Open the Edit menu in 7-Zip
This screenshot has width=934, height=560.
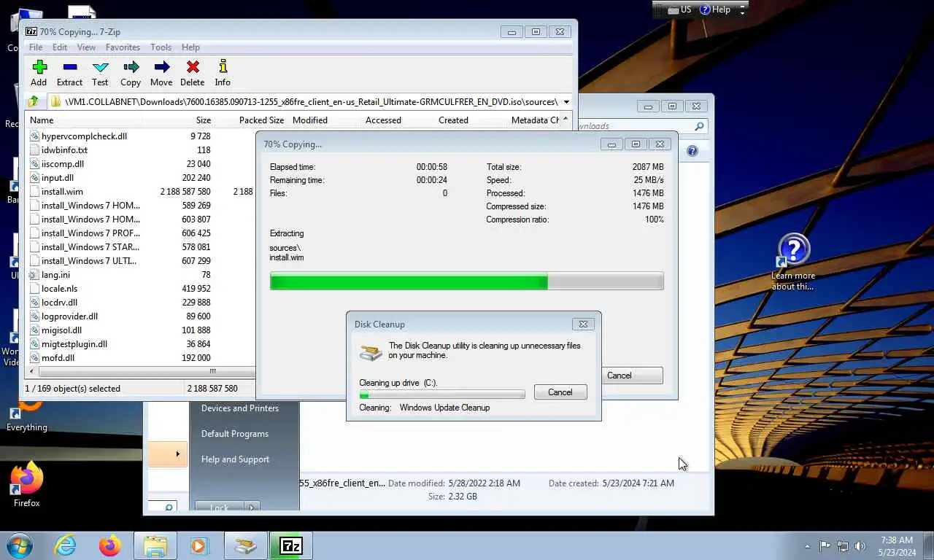tap(60, 47)
